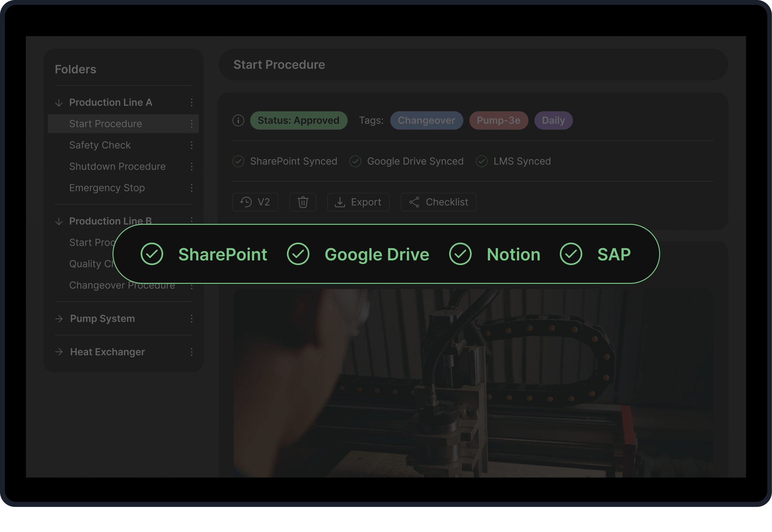Toggle the SharePoint checkmark in overlay
The image size is (772, 532).
(152, 254)
